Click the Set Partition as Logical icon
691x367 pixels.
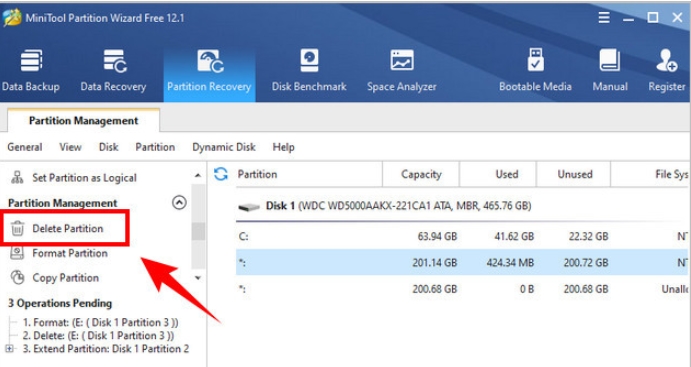point(17,178)
